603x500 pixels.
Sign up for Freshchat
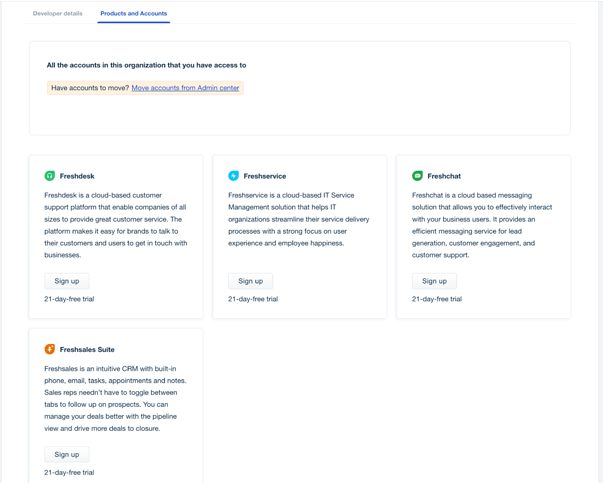(435, 281)
